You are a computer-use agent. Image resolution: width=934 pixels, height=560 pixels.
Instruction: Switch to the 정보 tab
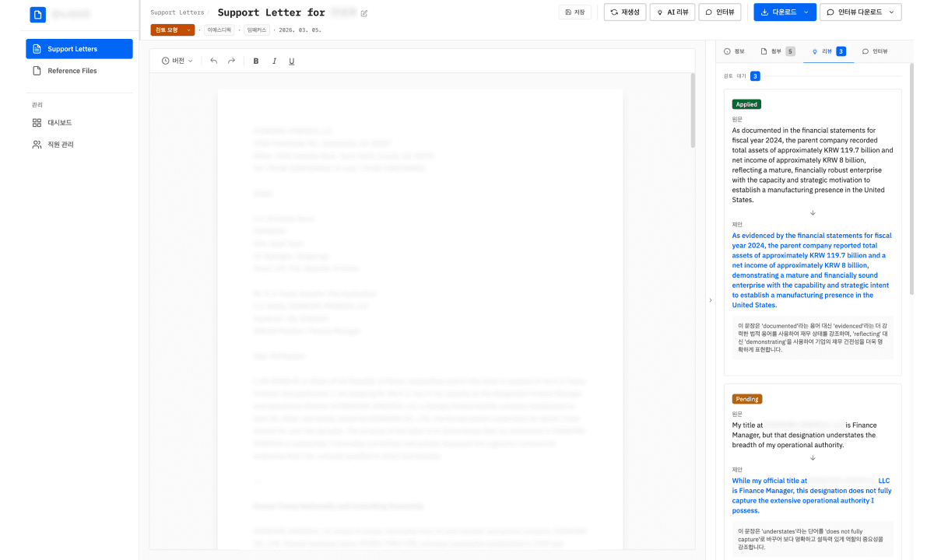coord(734,51)
